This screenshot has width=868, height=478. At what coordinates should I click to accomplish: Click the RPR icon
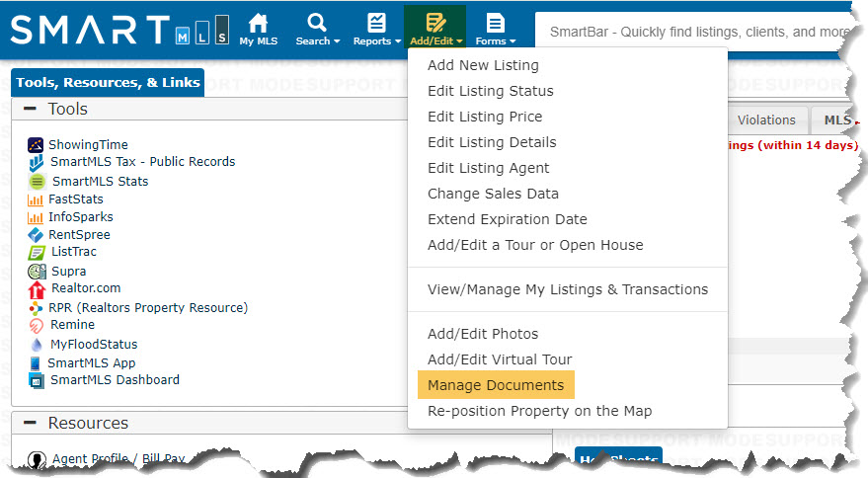coord(36,308)
